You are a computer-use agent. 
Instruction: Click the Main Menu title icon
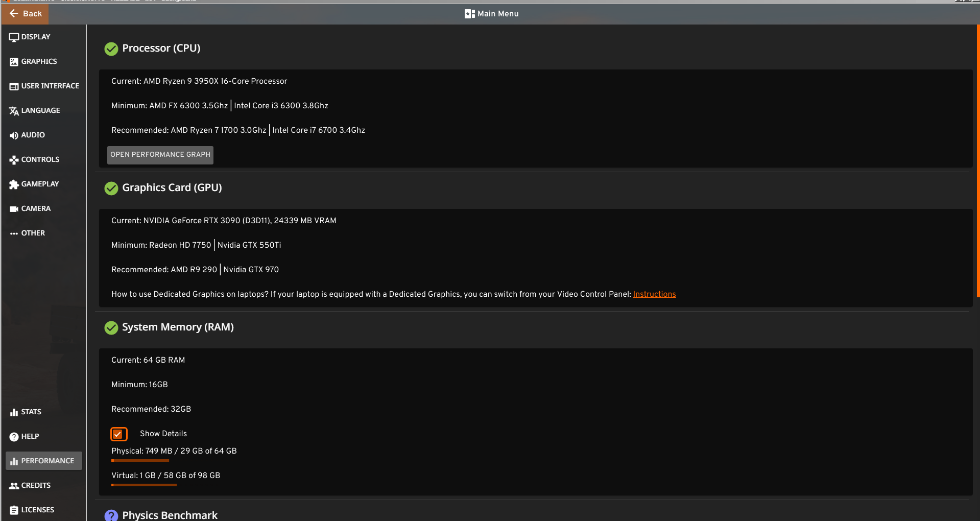coord(469,14)
